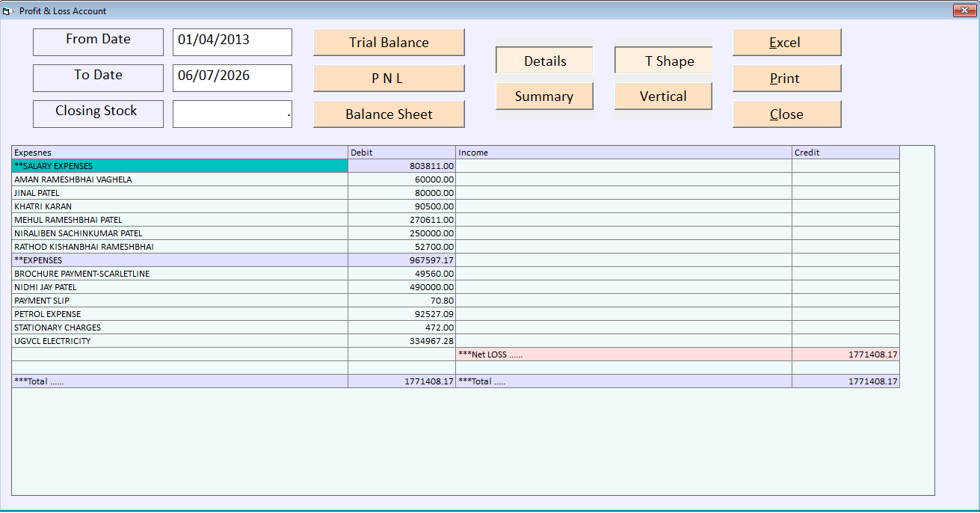The image size is (980, 513).
Task: Open the Balance Sheet report
Action: point(389,114)
